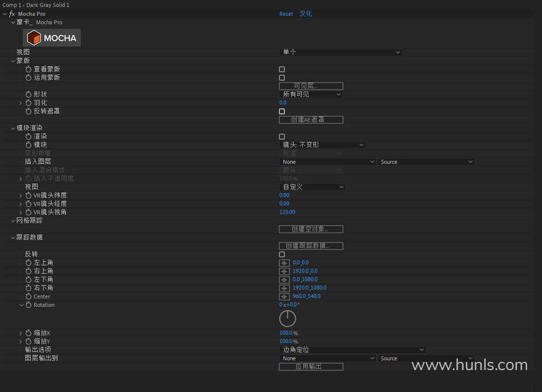Image resolution: width=542 pixels, height=392 pixels.
Task: Toggle stopwatch for 左上角
Action: pyautogui.click(x=28, y=263)
